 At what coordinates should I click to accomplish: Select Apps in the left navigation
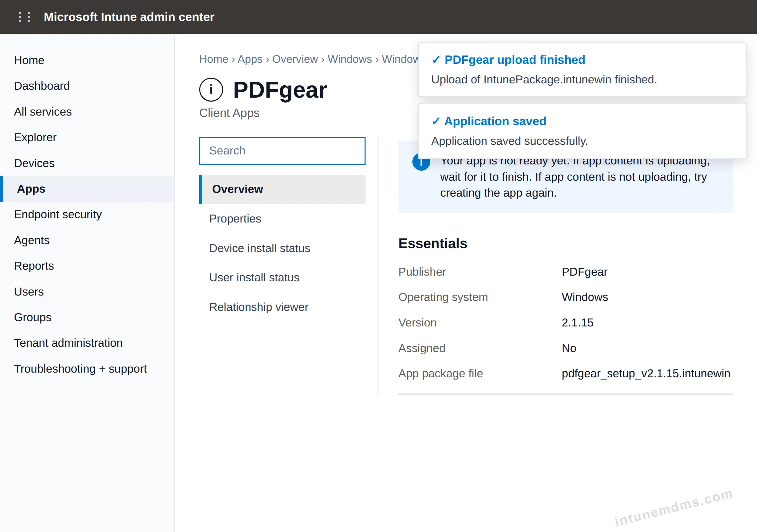87,189
